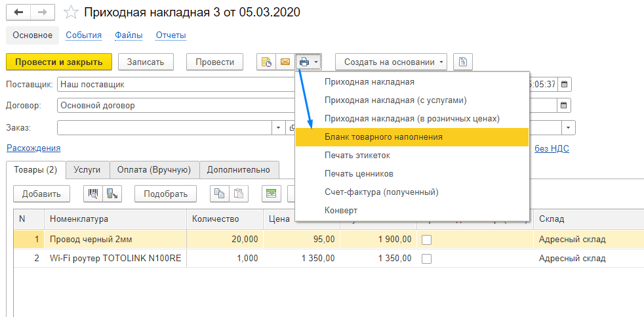Click Провести и закрыть button
The image size is (644, 317).
[59, 62]
